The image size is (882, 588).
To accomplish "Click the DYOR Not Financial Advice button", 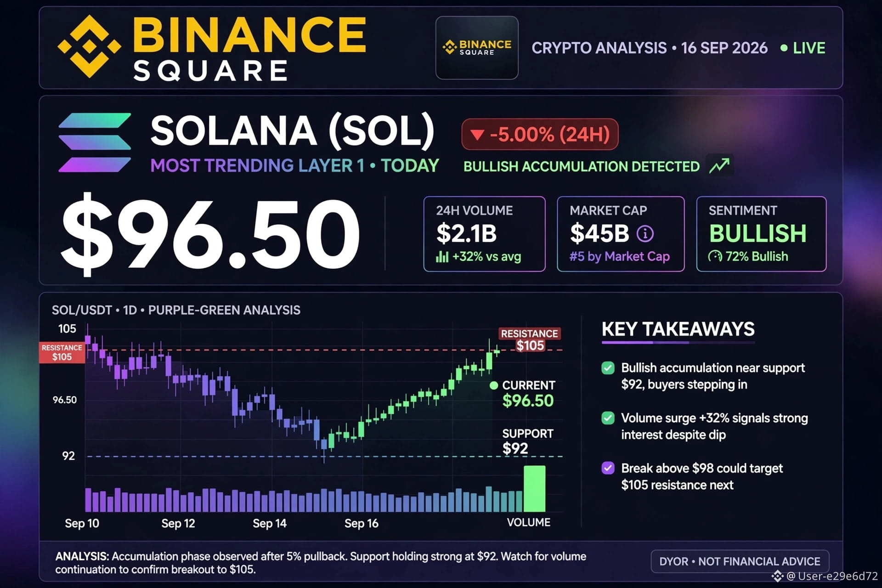I will click(740, 561).
